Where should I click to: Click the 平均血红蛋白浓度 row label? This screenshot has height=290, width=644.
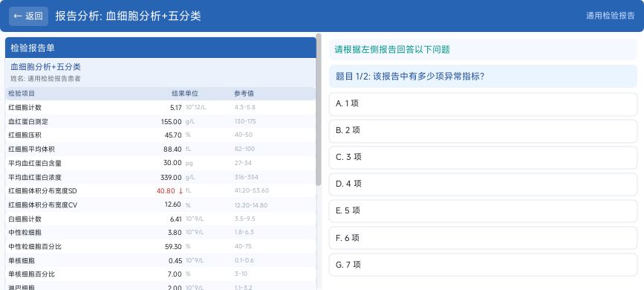click(35, 177)
